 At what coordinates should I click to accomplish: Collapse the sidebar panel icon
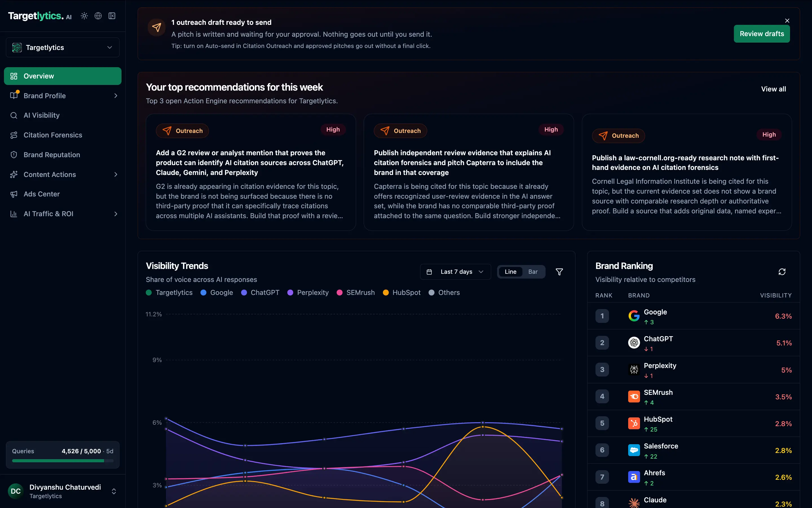point(112,16)
